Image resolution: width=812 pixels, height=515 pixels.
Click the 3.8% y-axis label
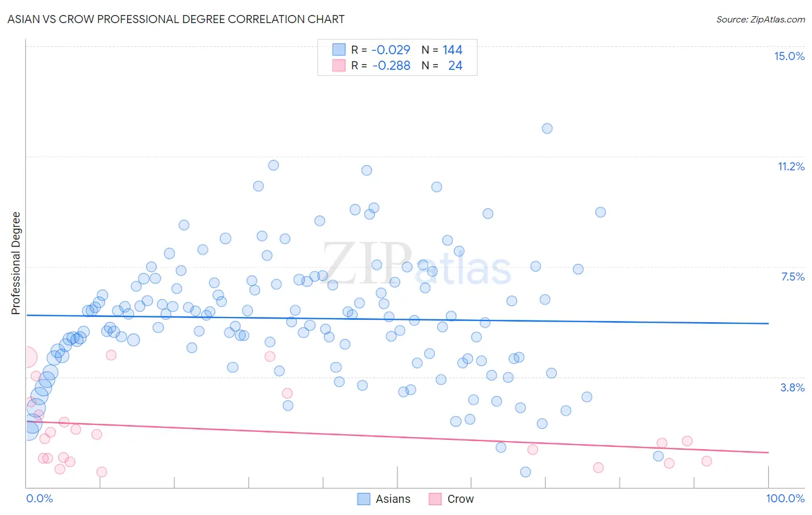click(792, 387)
